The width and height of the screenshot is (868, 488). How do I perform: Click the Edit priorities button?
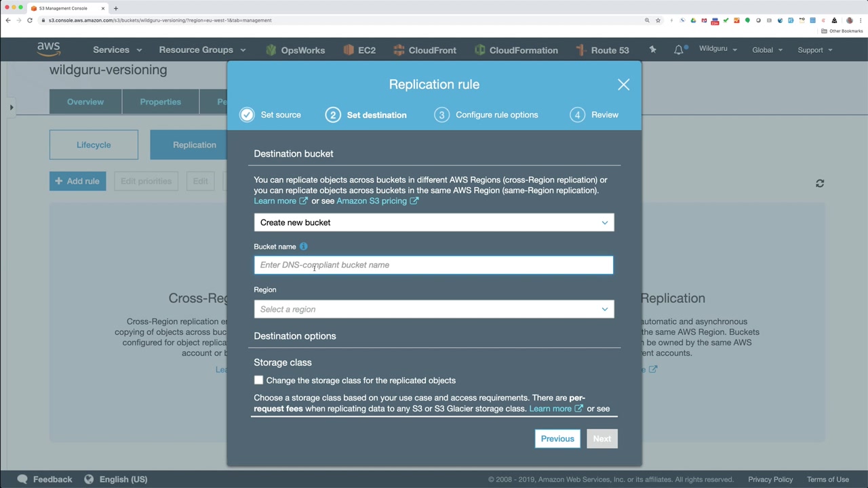pos(146,181)
